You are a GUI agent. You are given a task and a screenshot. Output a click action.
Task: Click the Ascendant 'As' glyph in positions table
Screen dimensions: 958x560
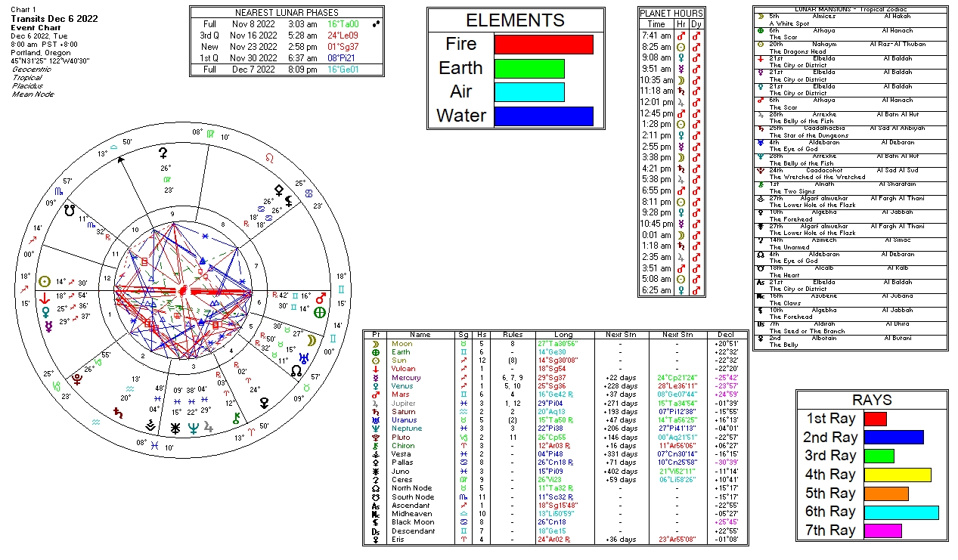pos(375,506)
